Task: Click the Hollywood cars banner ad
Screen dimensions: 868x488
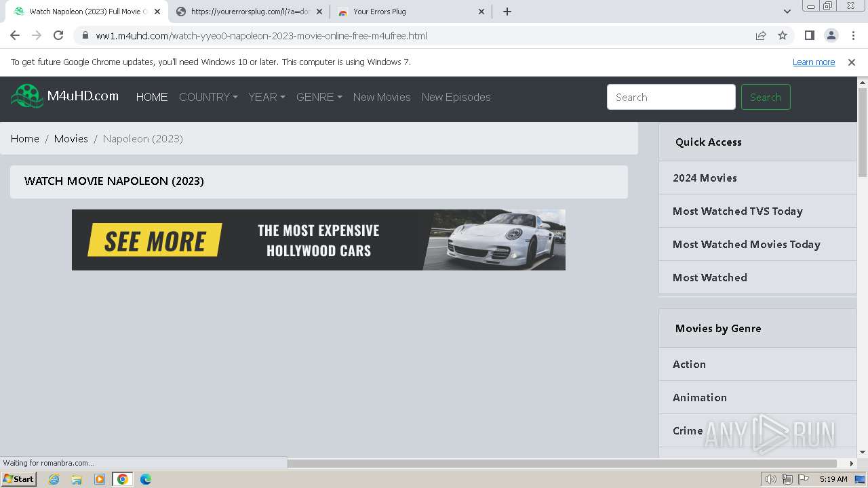Action: coord(319,240)
